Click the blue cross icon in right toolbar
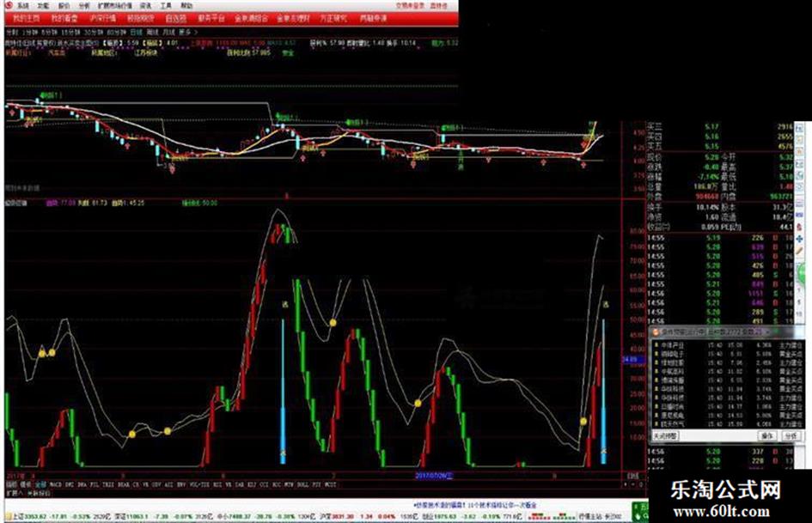Screen dimensions: 812x523 (x=800, y=240)
